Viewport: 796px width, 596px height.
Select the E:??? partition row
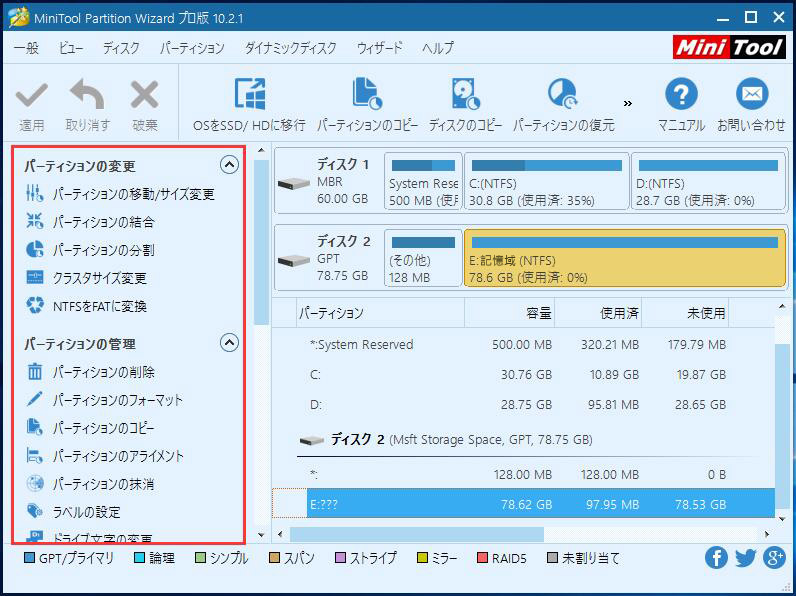tap(523, 504)
